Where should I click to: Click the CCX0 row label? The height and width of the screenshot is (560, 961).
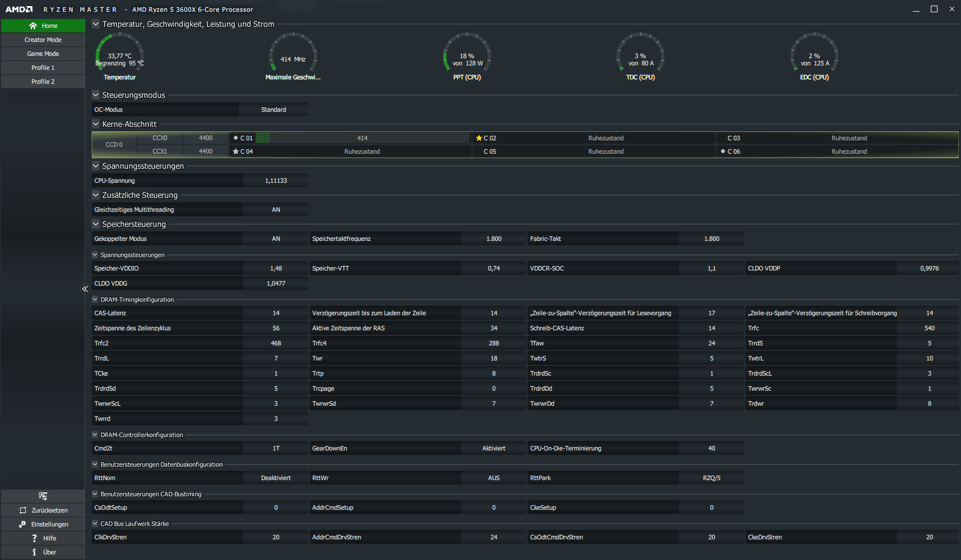160,138
